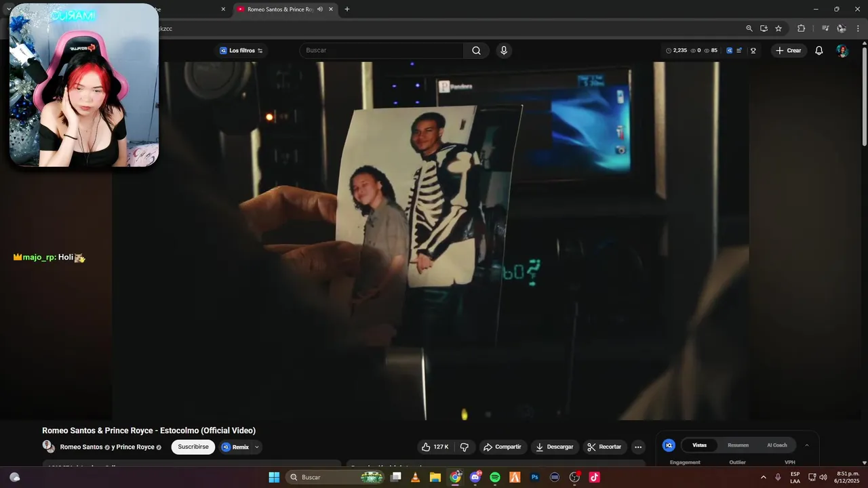
Task: Open Los filtros dropdown
Action: [242, 51]
